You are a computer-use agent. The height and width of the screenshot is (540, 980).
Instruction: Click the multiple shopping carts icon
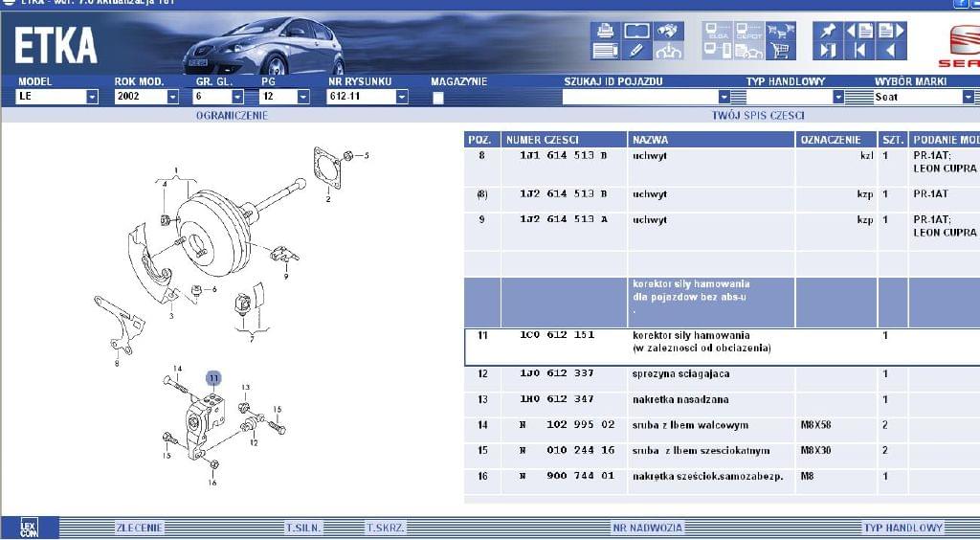click(780, 32)
